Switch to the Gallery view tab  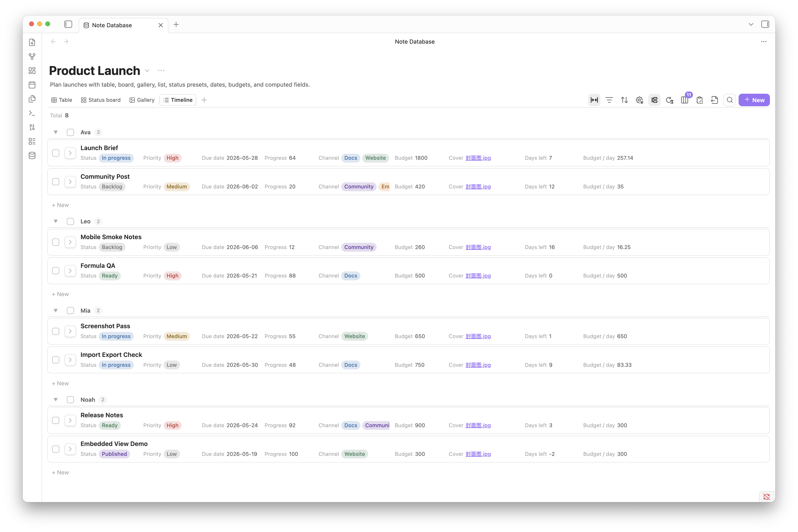pyautogui.click(x=142, y=100)
